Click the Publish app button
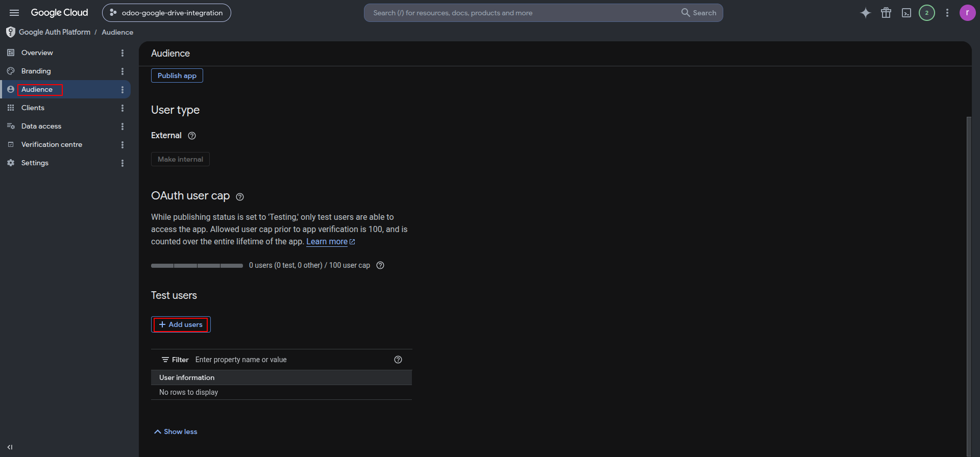The width and height of the screenshot is (980, 457). point(177,75)
